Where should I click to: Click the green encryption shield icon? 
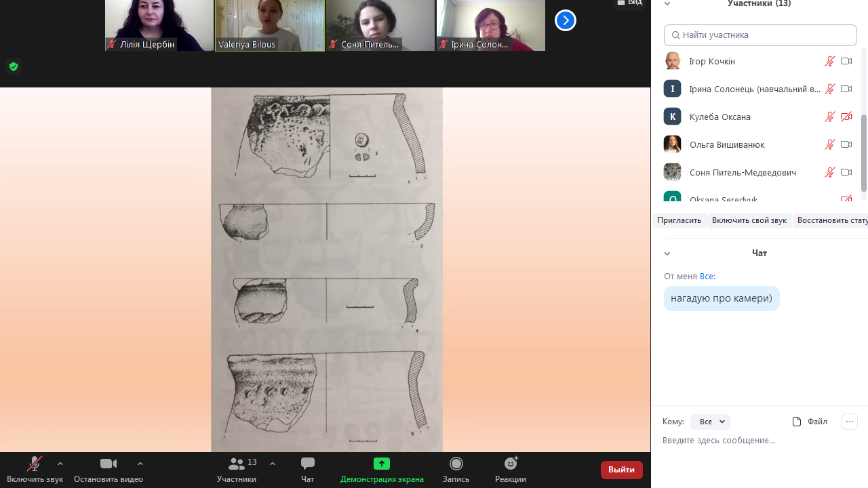click(x=14, y=66)
